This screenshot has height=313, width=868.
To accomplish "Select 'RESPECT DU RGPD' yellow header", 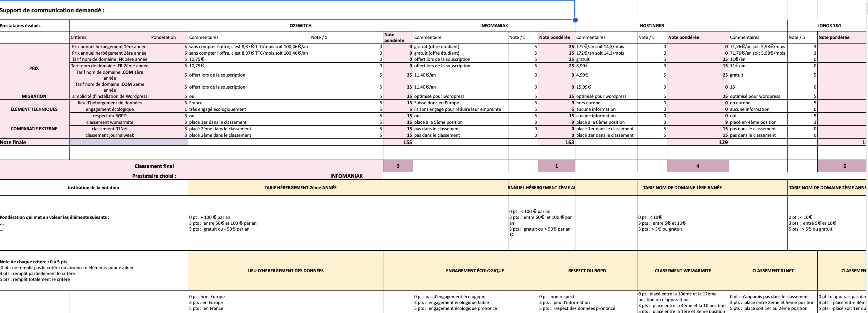I will 587,270.
